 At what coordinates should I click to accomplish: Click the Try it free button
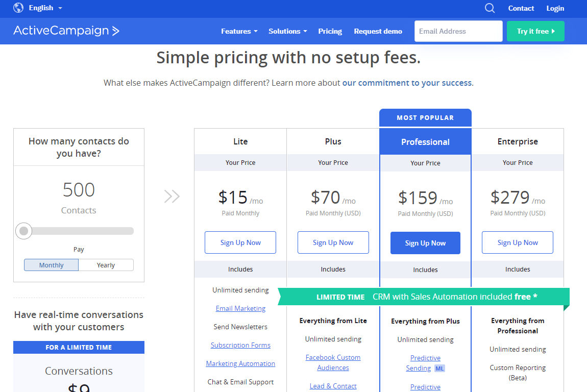(535, 31)
